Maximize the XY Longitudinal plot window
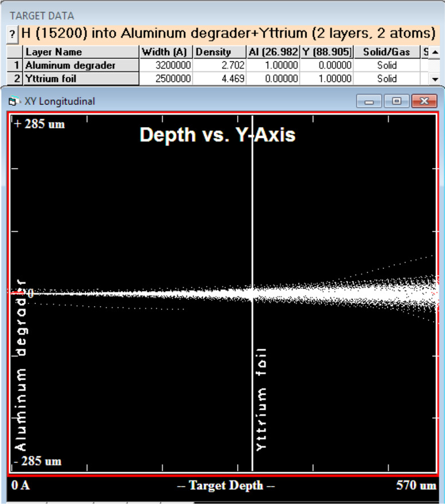This screenshot has width=445, height=504. (x=396, y=101)
